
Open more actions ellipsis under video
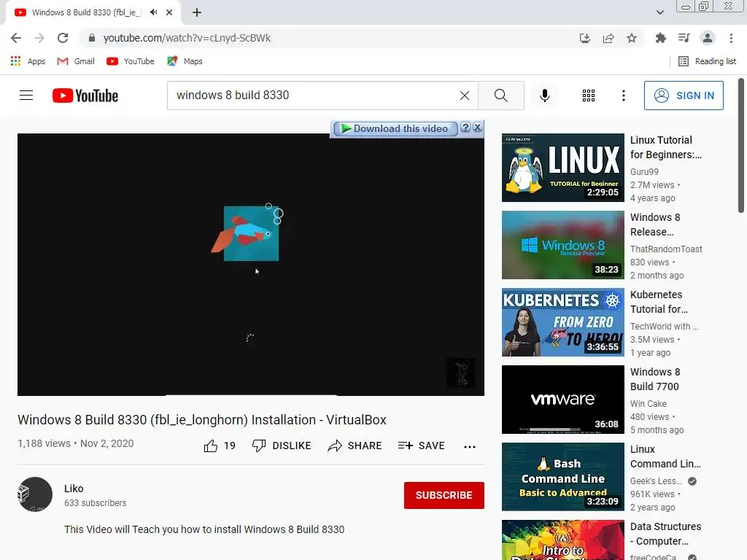tap(470, 447)
